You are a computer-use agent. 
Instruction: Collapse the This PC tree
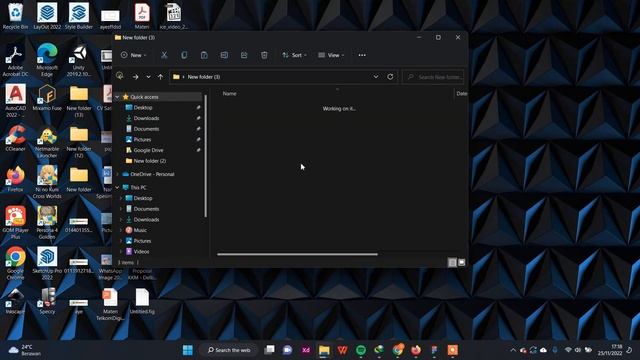(118, 187)
